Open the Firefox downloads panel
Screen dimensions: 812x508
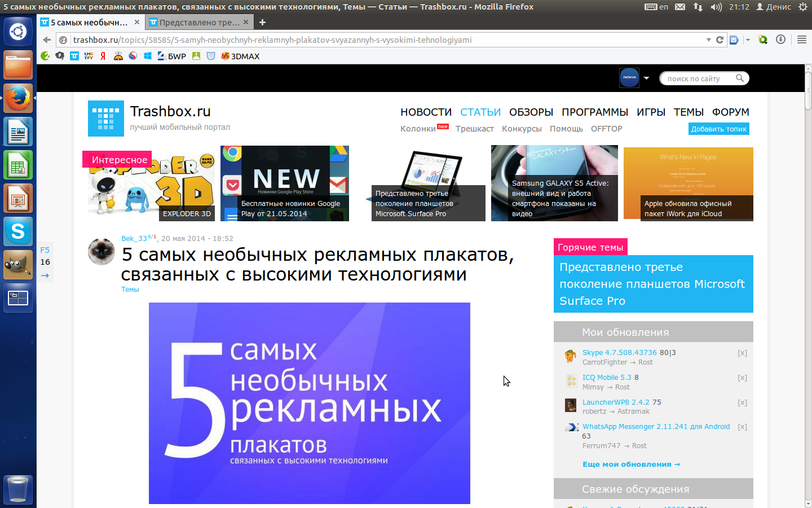780,40
